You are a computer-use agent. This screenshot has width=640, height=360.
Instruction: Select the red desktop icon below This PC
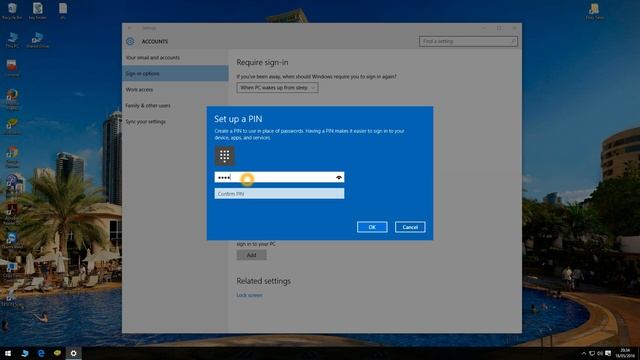click(x=11, y=68)
